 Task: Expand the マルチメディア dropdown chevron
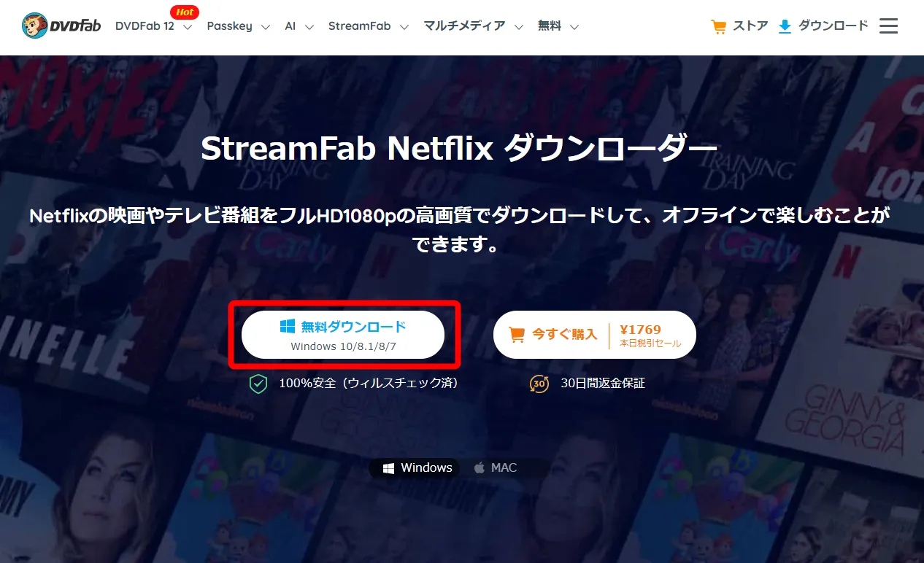tap(519, 28)
